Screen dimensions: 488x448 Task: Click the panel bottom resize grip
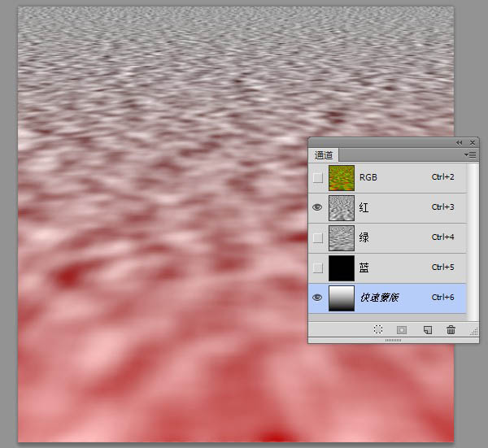[x=393, y=341]
